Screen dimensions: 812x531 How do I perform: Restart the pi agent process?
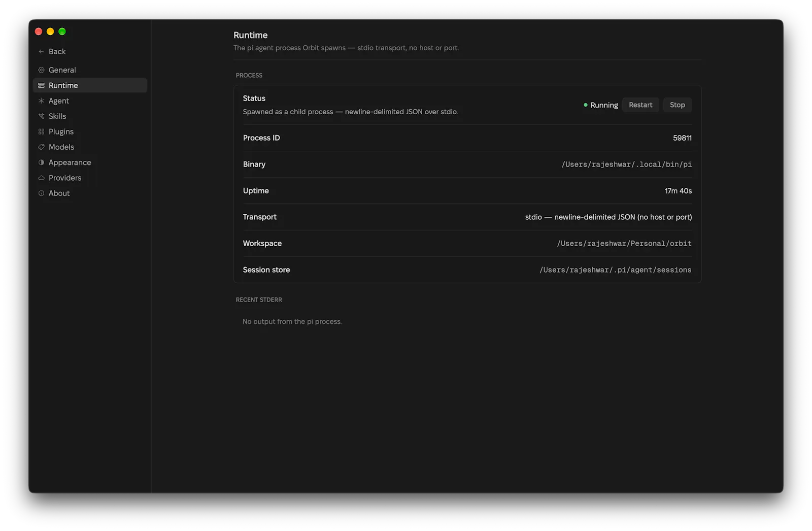(x=640, y=105)
